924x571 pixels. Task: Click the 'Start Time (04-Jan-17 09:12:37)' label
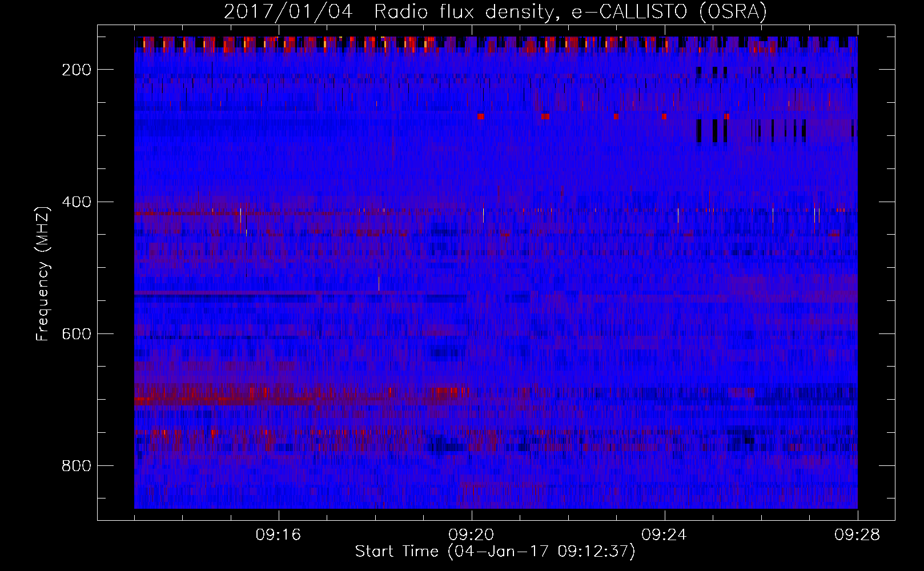[495, 552]
